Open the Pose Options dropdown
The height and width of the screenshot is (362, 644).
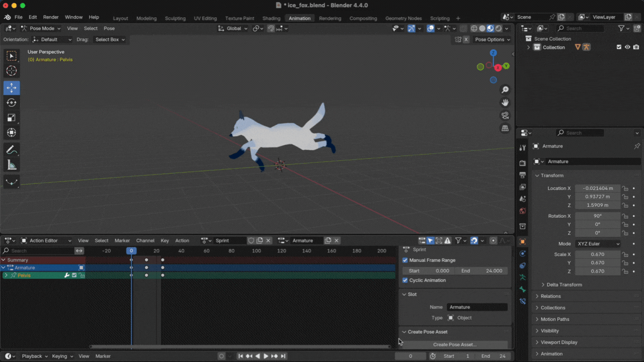tap(493, 40)
